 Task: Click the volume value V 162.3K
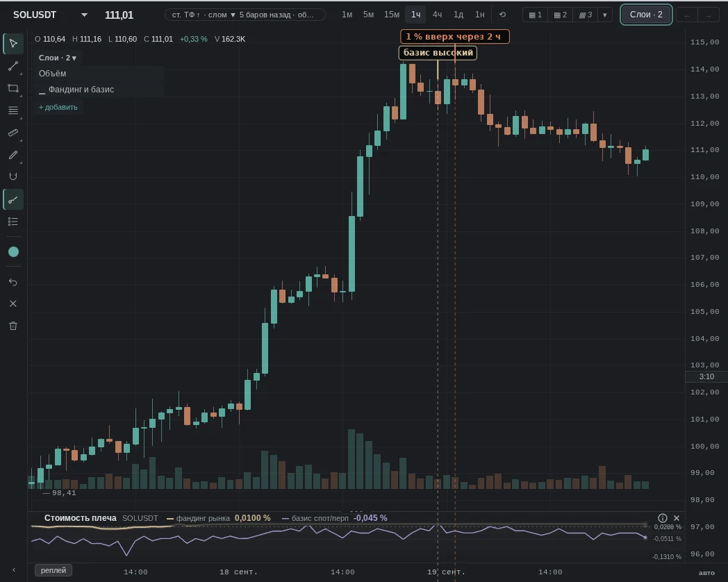click(x=230, y=39)
